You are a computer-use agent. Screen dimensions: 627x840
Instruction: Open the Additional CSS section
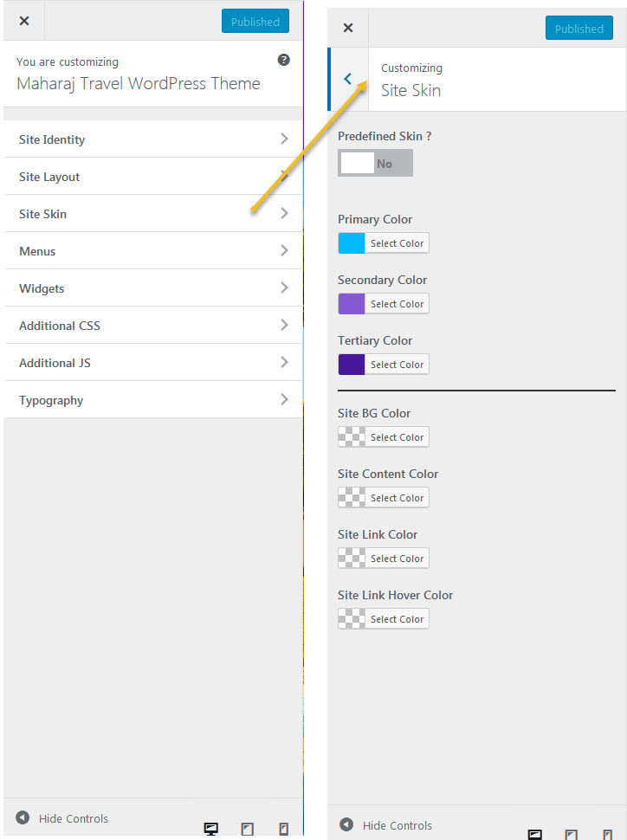point(153,326)
